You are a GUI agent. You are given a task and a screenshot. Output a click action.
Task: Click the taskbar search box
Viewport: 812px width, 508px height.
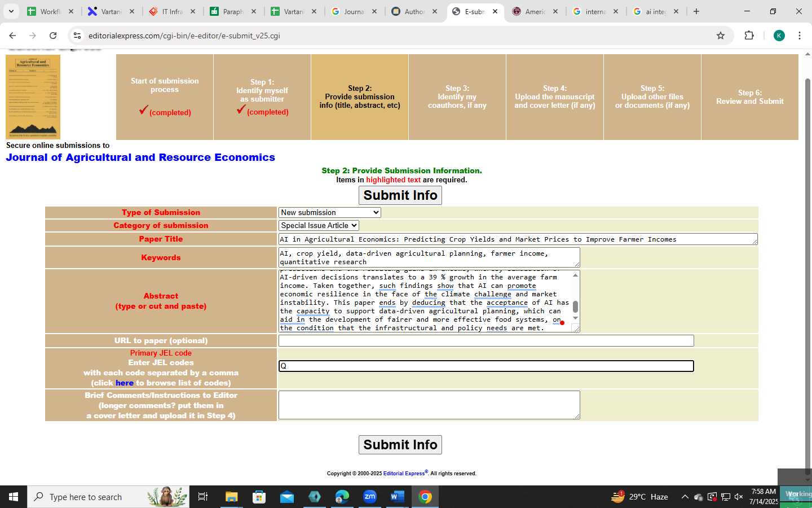coord(108,497)
